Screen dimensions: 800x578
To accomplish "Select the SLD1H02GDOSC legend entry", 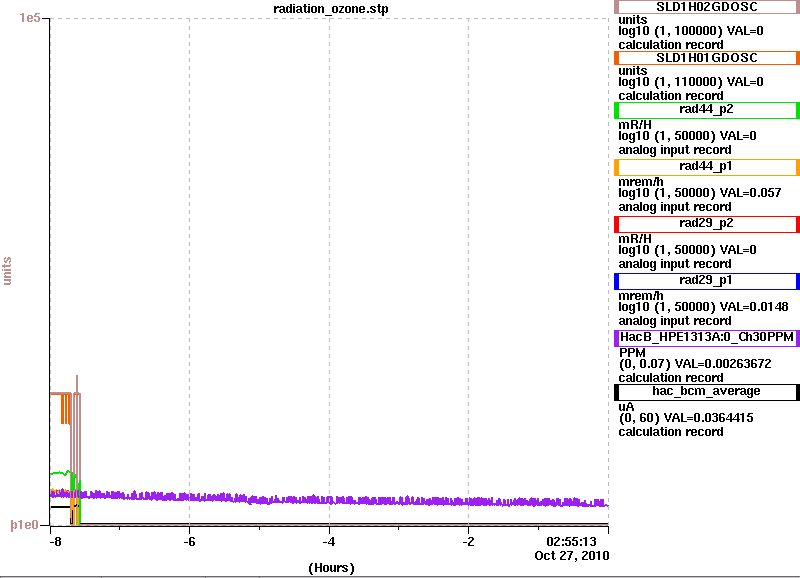I will (707, 7).
